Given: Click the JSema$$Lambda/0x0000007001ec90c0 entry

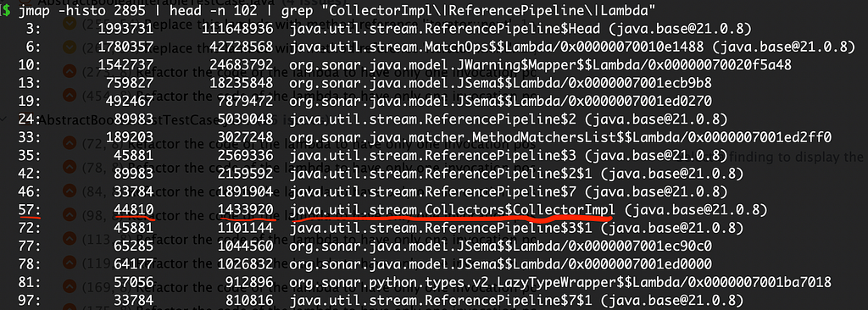Looking at the screenshot, I should point(500,246).
